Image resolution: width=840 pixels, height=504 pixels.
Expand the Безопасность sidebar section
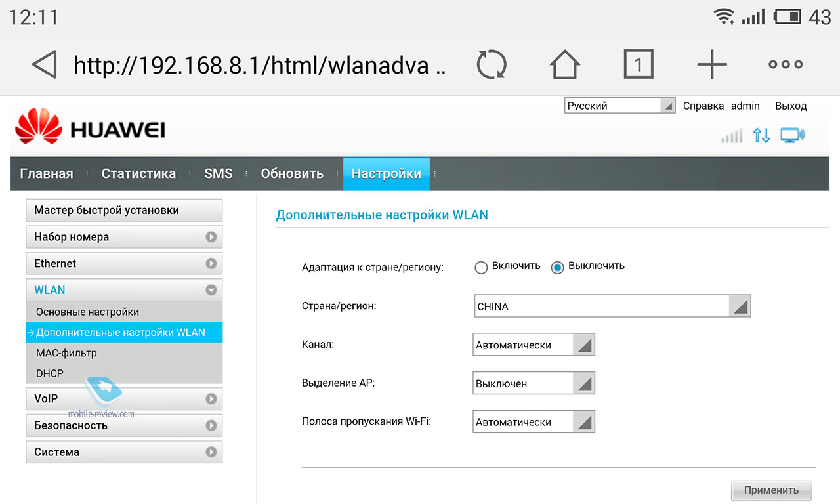[124, 425]
